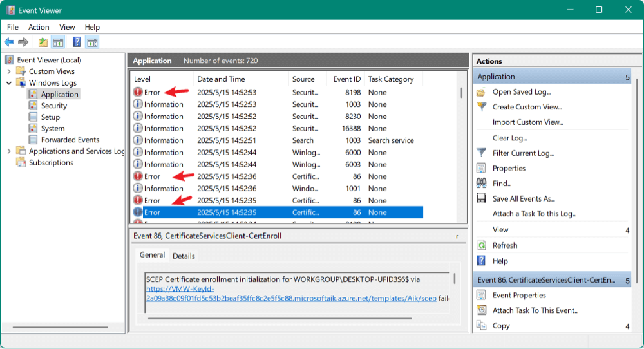Click Clear Log... in the Actions pane

point(509,138)
